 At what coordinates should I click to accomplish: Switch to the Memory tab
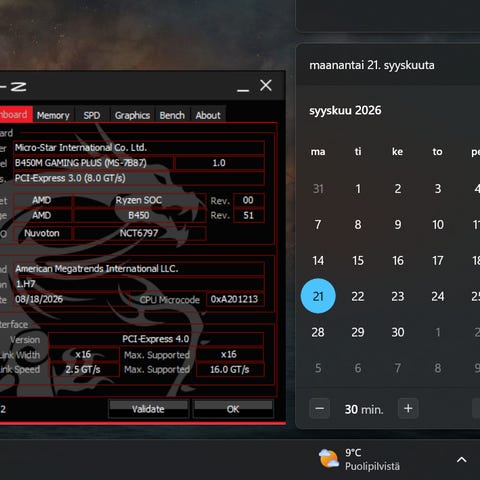coord(53,115)
